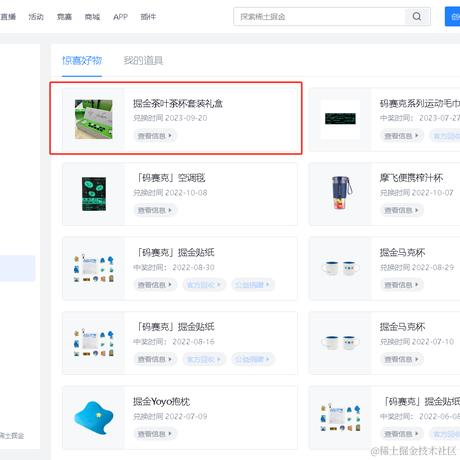Click 查看信息 under 掘金Yoyo抱枕
Screen dimensions: 460x460
[x=155, y=434]
